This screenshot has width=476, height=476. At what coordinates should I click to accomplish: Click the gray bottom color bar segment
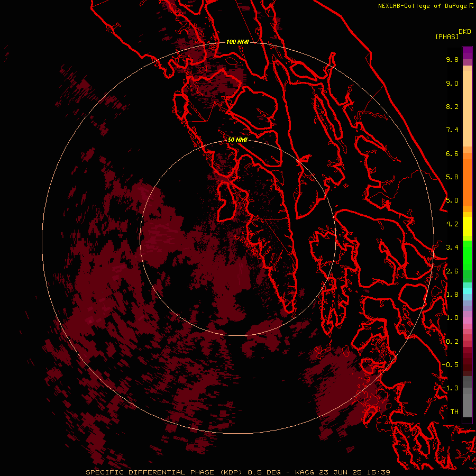click(x=467, y=405)
